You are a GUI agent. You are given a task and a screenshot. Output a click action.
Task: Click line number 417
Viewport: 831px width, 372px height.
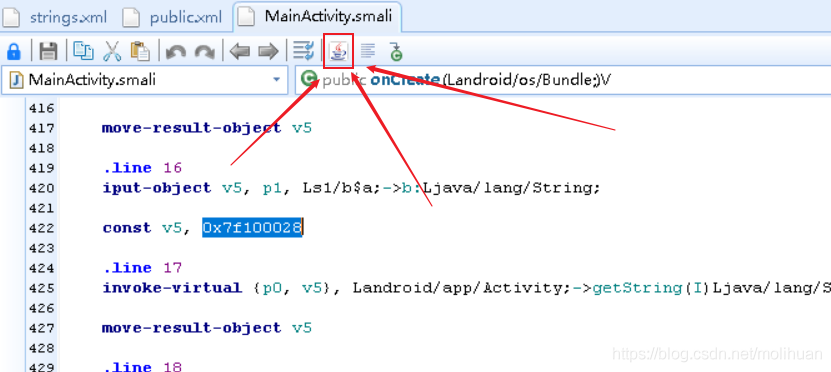pos(42,128)
